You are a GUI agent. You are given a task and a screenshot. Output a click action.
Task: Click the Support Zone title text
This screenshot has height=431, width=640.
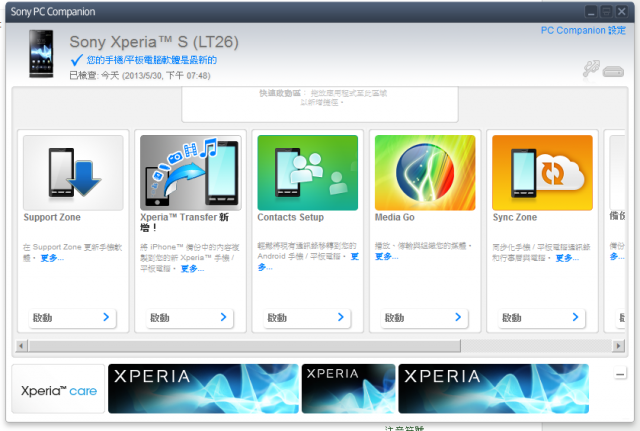tap(52, 218)
